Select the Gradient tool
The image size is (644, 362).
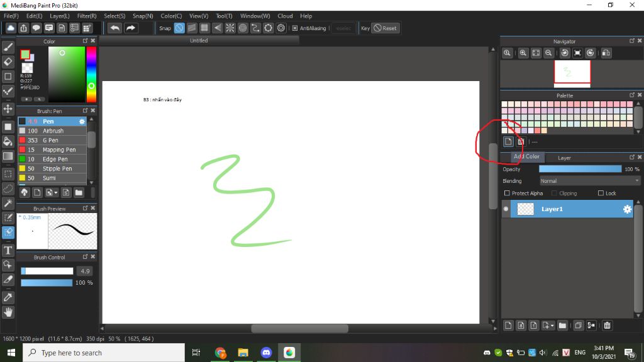8,156
